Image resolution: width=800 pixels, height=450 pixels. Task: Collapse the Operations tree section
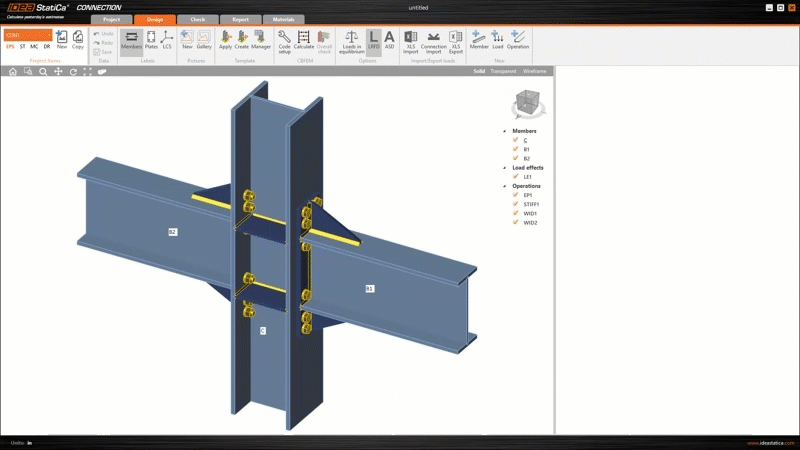coord(505,186)
